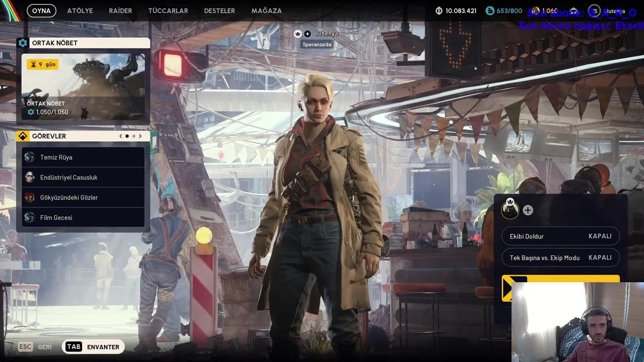
Task: Select the first quests page dot
Action: click(127, 136)
